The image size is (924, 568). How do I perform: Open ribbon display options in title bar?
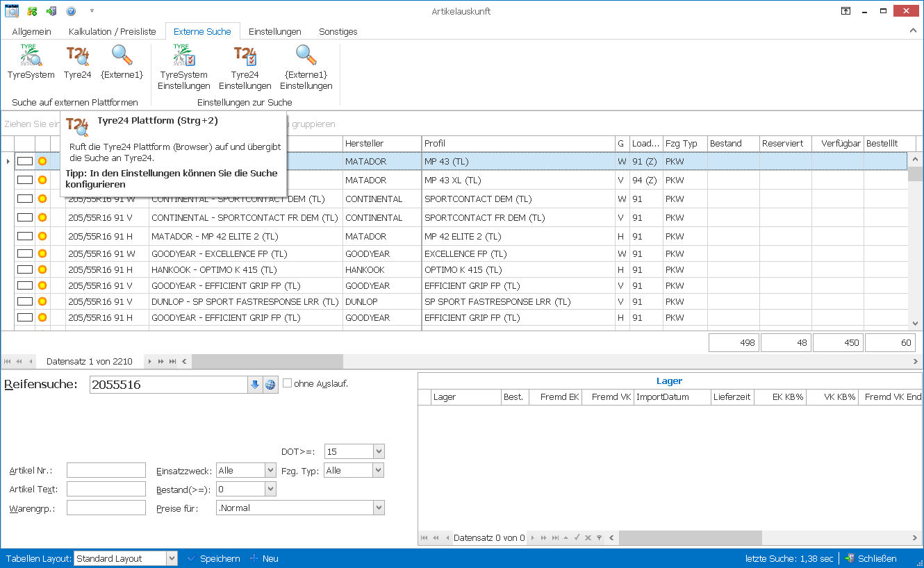tap(845, 11)
